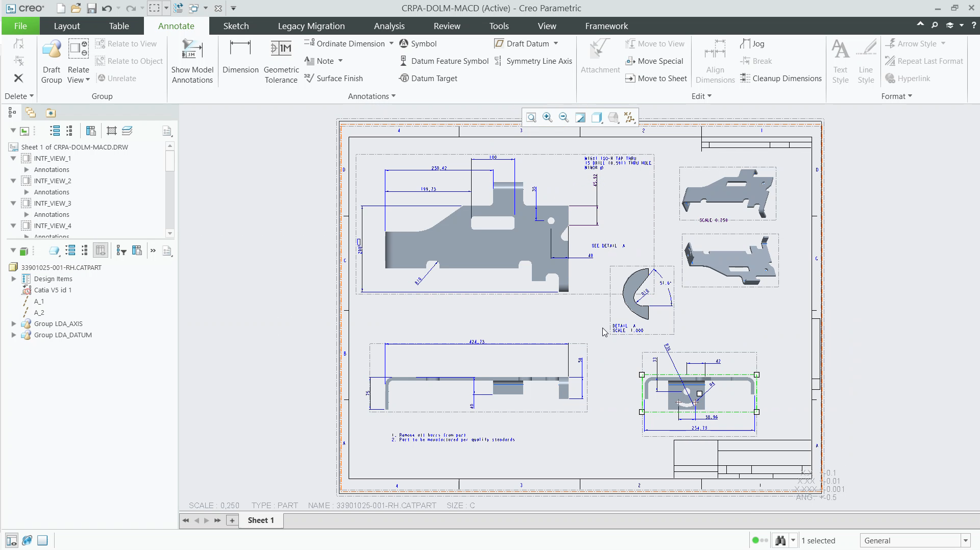This screenshot has height=550, width=980.
Task: Open the Note dropdown arrow
Action: pyautogui.click(x=340, y=61)
